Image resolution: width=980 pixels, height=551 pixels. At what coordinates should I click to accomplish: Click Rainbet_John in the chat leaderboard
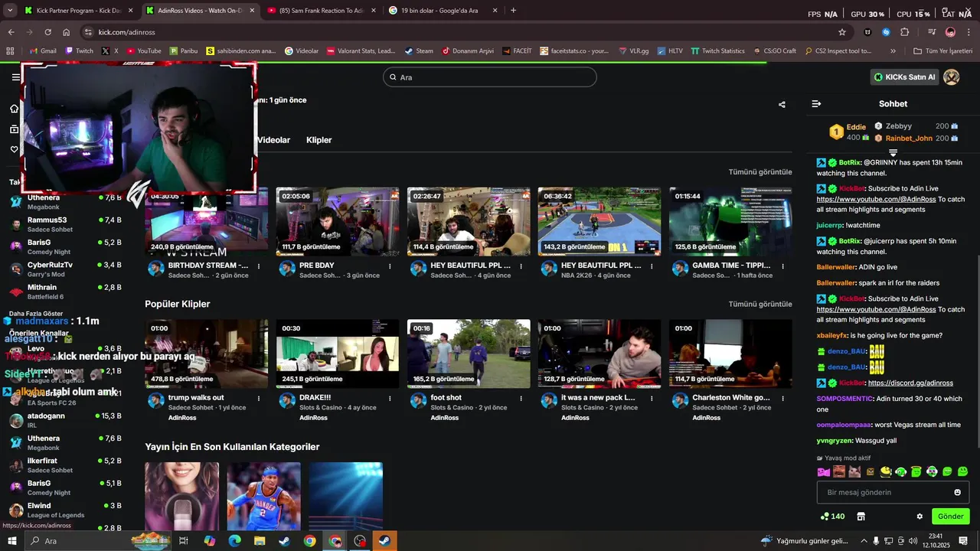tap(909, 139)
